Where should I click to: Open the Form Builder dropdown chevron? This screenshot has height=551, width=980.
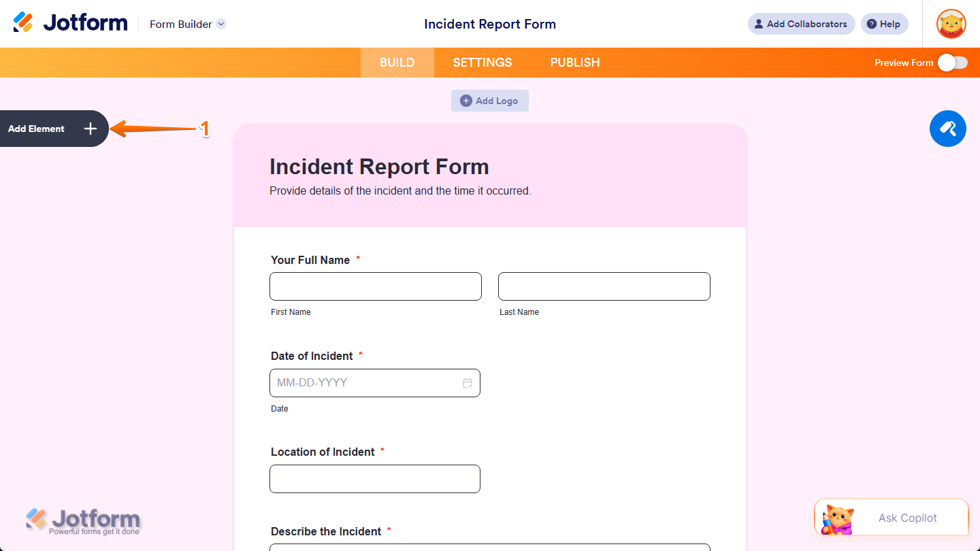tap(221, 24)
